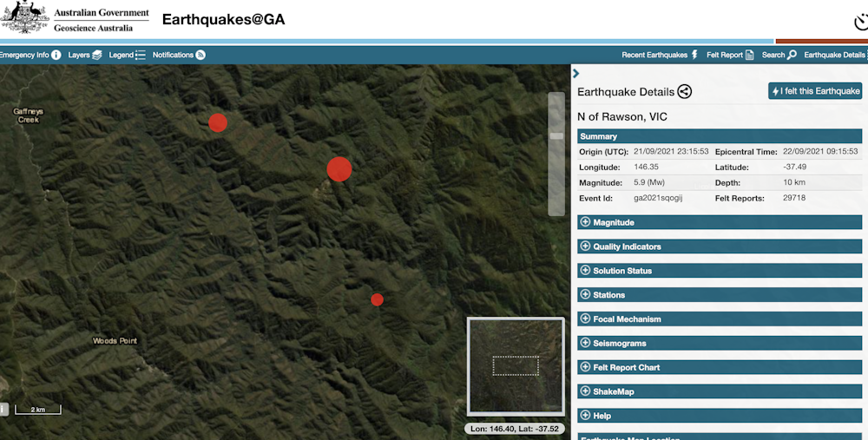Image resolution: width=868 pixels, height=440 pixels.
Task: Click the map zoom slider handle
Action: click(x=556, y=135)
